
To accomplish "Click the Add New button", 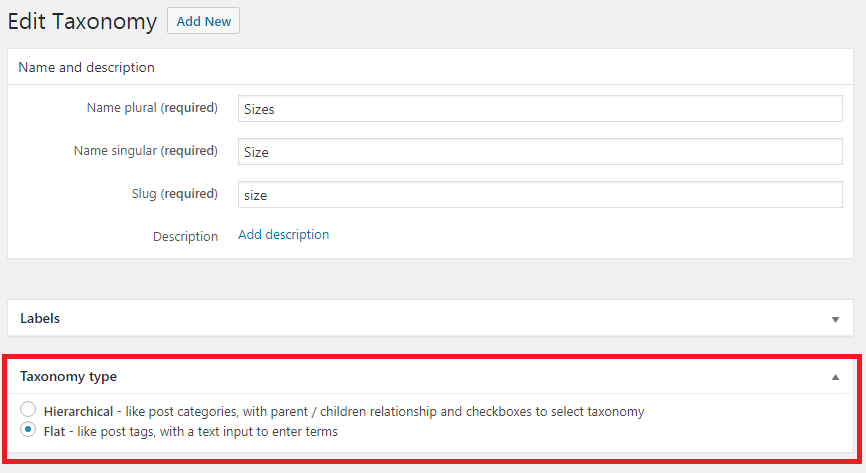I will pyautogui.click(x=203, y=21).
